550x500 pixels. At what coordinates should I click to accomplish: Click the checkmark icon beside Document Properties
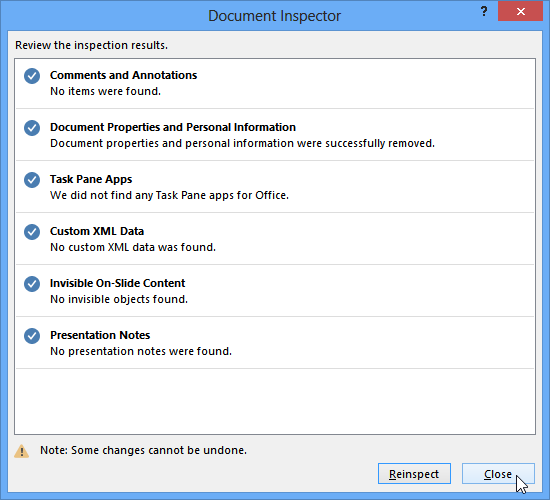[32, 128]
